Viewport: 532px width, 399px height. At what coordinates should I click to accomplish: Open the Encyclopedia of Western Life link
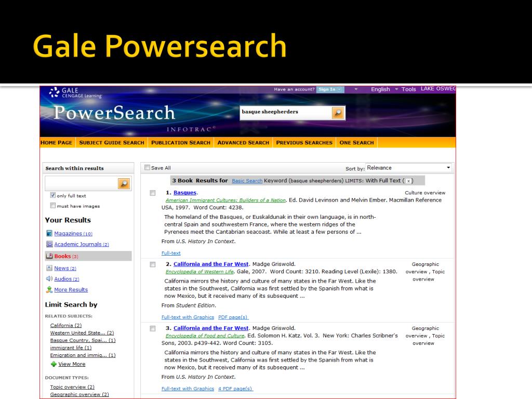[199, 272]
